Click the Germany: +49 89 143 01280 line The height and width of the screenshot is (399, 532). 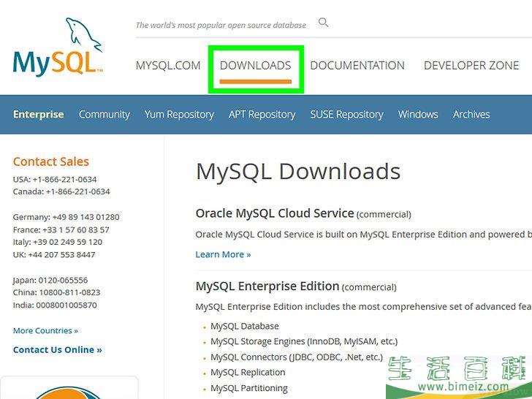(x=66, y=217)
